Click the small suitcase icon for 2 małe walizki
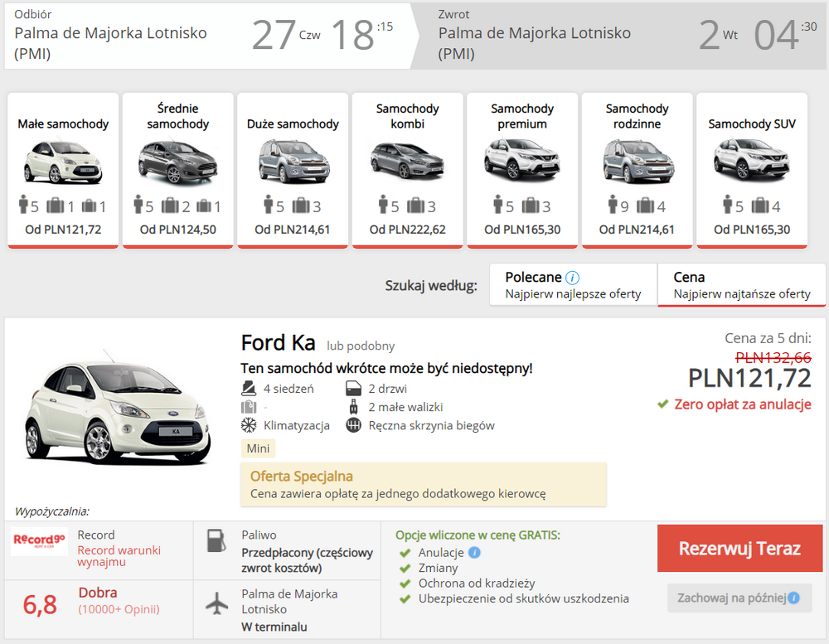This screenshot has height=644, width=829. pyautogui.click(x=354, y=407)
